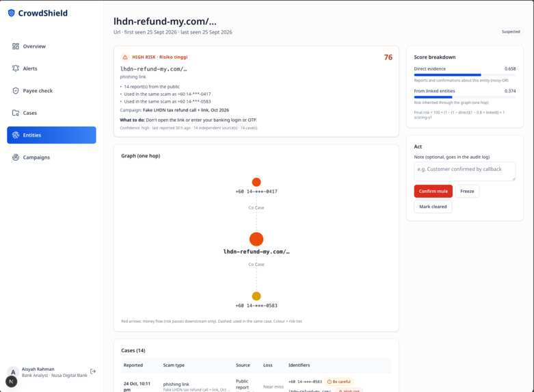Image resolution: width=534 pixels, height=392 pixels.
Task: Click the Entities fingerprint icon
Action: coord(16,135)
